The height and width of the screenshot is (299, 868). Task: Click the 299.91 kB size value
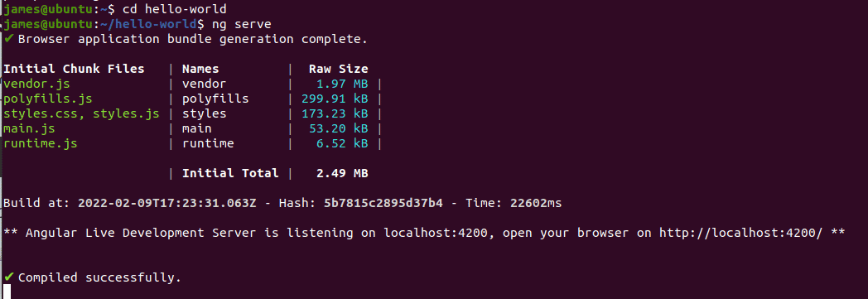click(x=335, y=99)
